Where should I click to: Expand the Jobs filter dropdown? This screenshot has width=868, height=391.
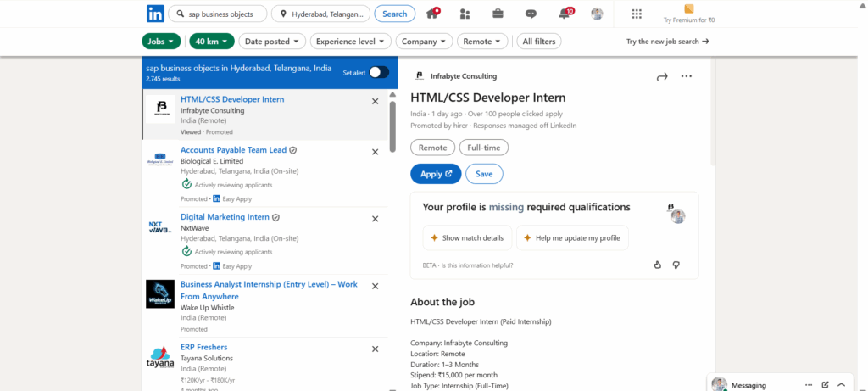point(161,42)
